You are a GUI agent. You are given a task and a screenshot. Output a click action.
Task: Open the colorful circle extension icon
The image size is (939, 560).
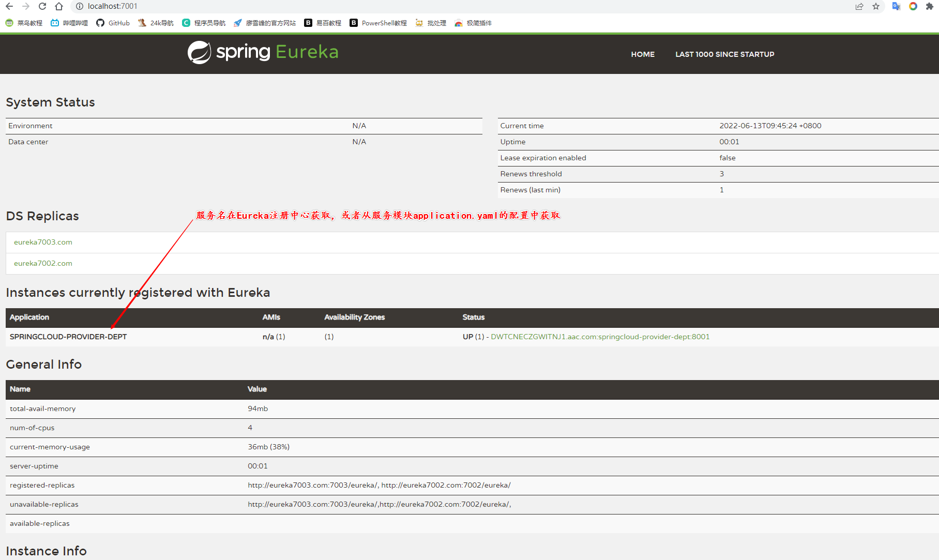pos(913,6)
